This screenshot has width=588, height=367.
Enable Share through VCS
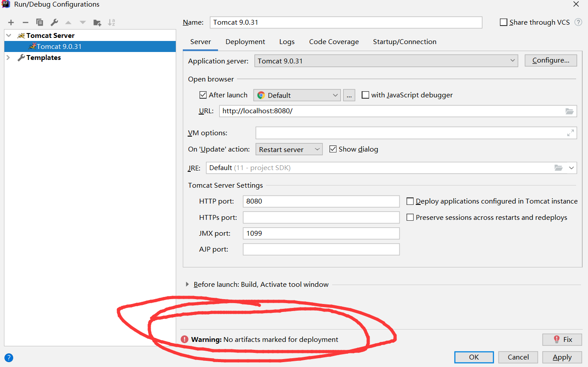503,22
